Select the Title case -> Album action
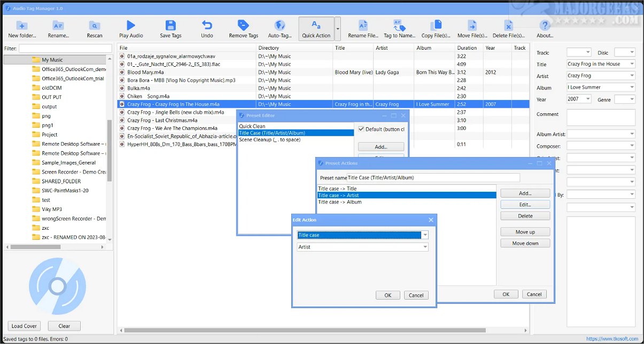Image resolution: width=644 pixels, height=344 pixels. (x=340, y=202)
